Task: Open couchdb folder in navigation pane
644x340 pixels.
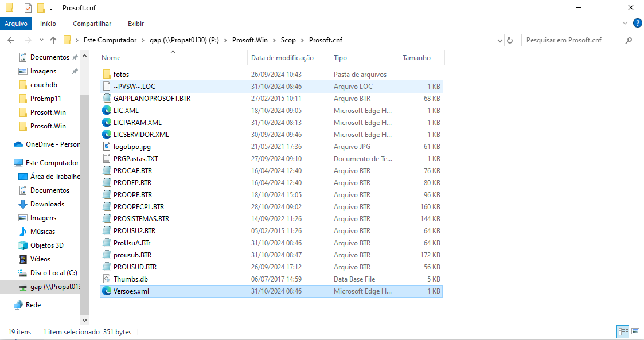Action: pyautogui.click(x=44, y=85)
